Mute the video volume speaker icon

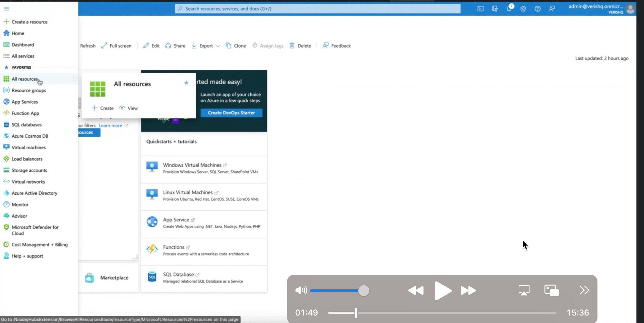click(x=301, y=290)
